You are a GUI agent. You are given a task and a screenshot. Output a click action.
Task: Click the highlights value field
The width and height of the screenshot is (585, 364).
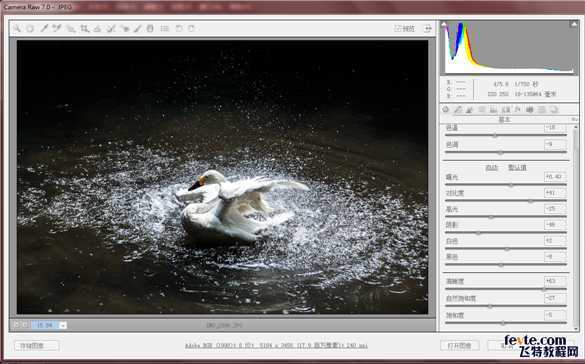(555, 209)
